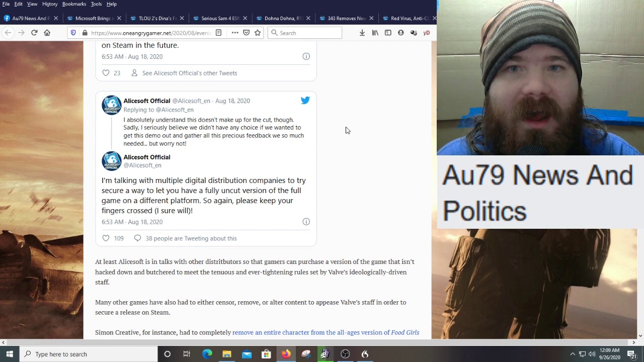Open the Alicesoft avatar beside the reply text

112,105
